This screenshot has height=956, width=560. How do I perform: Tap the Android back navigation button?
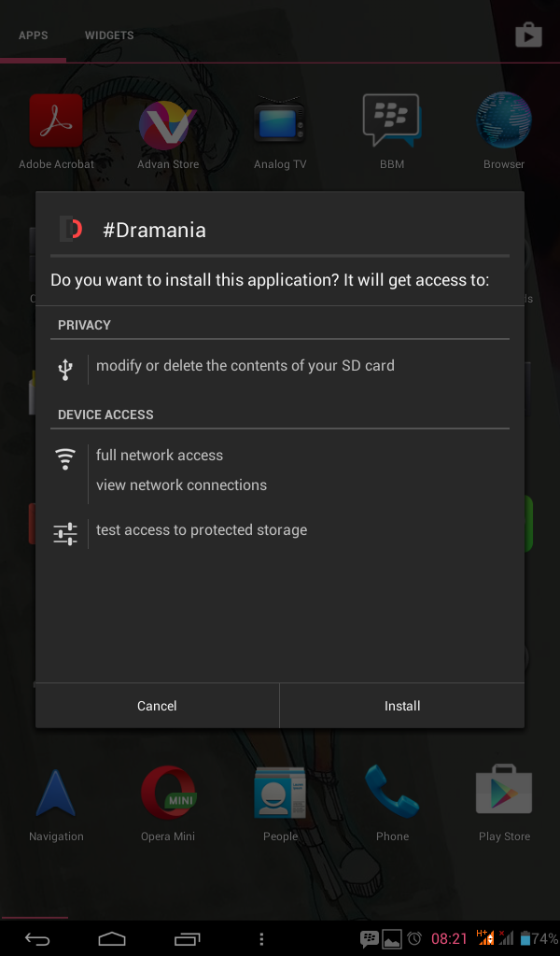(37, 937)
